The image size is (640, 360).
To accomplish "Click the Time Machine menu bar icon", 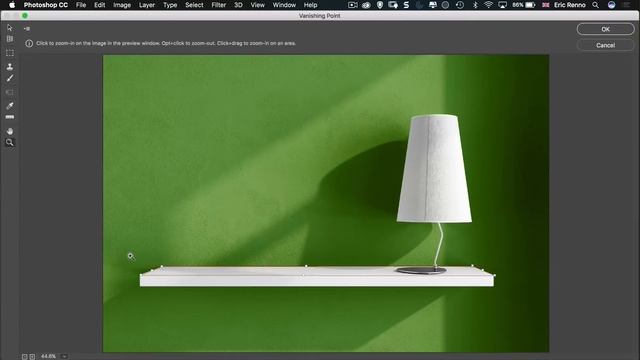I will tap(460, 5).
